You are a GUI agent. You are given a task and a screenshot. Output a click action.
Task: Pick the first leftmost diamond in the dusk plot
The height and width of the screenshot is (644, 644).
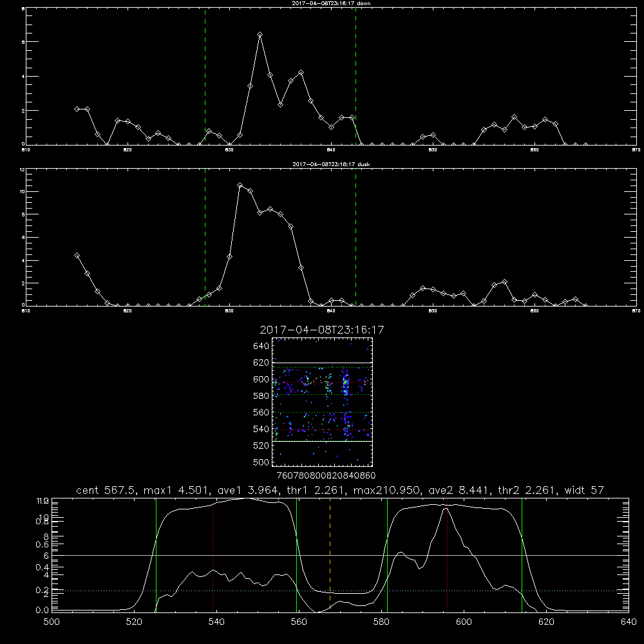[x=77, y=255]
